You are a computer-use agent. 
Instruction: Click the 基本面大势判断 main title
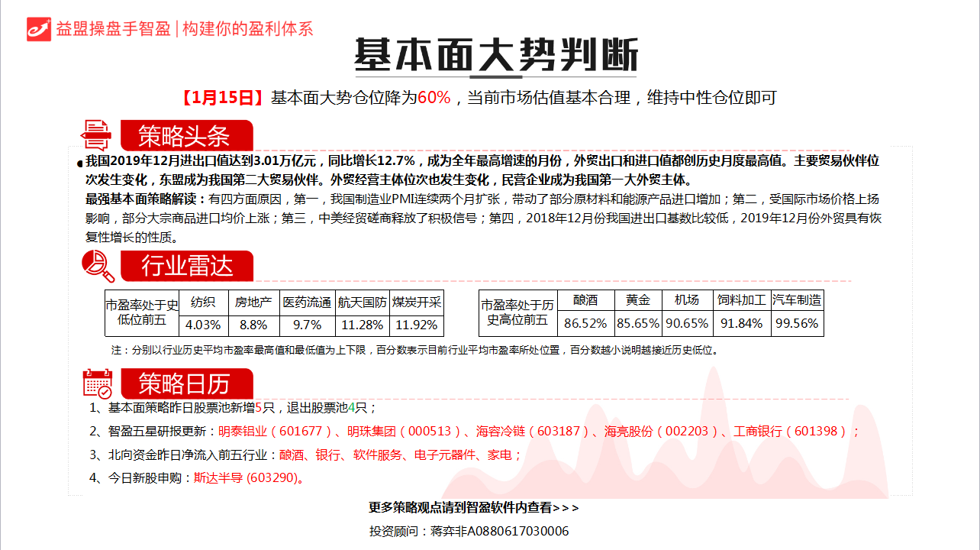(496, 55)
